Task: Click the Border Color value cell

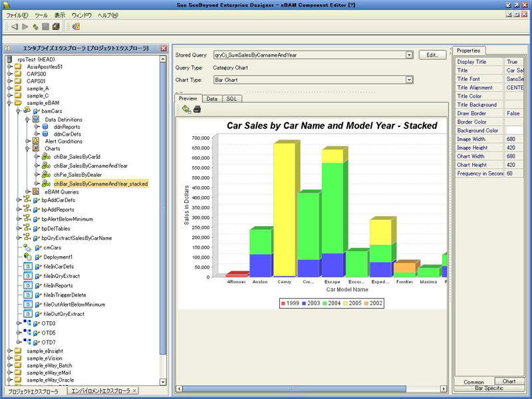Action: tap(514, 122)
